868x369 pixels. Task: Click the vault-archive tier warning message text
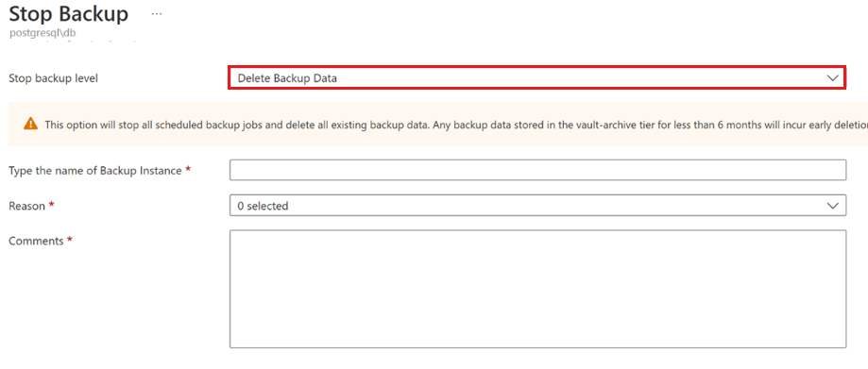tap(455, 125)
